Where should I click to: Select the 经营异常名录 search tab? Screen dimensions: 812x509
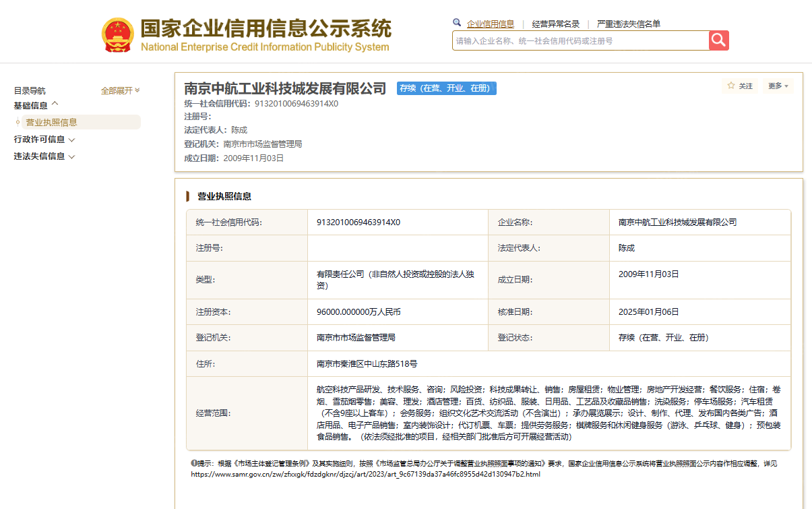[x=556, y=24]
